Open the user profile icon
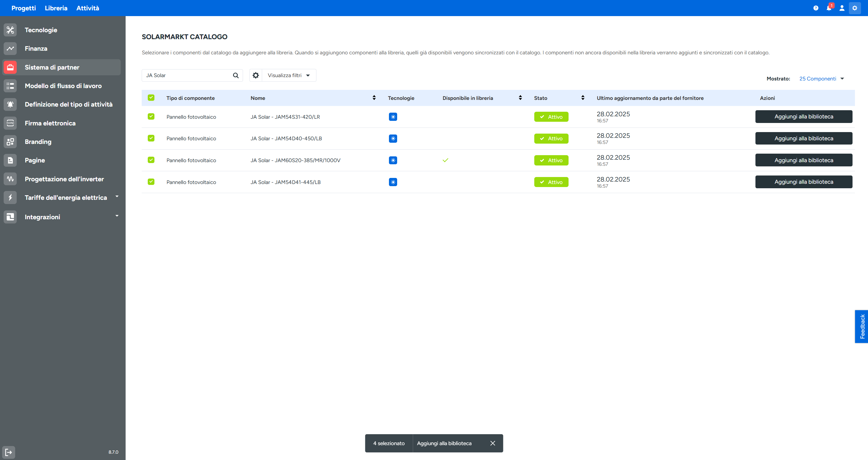Screen dimensions: 868x460 (842, 8)
